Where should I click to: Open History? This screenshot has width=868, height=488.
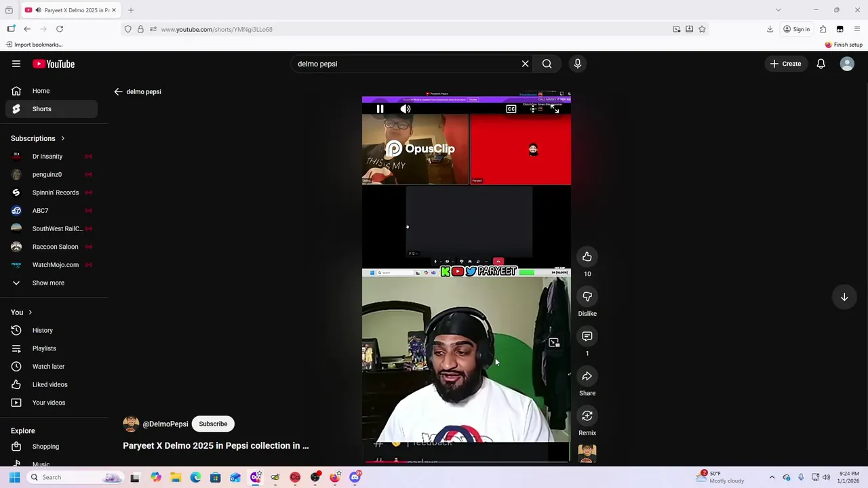(52, 330)
